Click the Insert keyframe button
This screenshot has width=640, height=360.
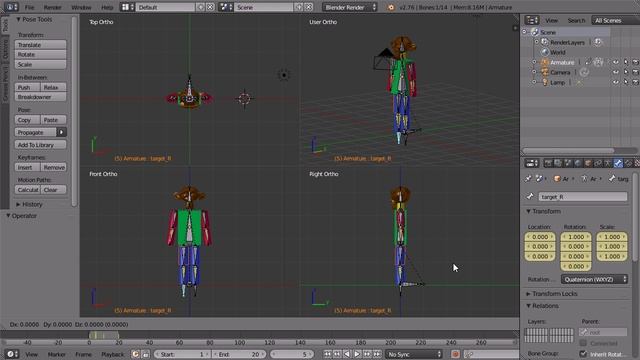click(27, 167)
